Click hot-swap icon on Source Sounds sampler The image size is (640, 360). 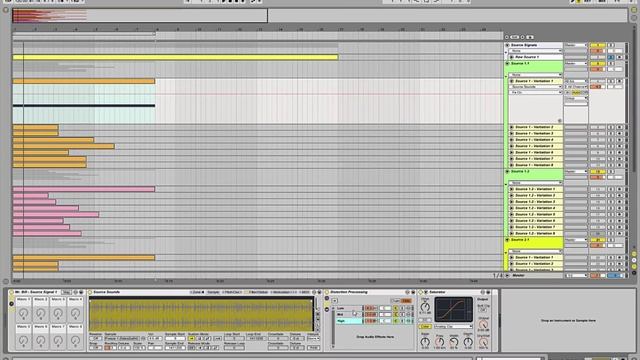[314, 292]
